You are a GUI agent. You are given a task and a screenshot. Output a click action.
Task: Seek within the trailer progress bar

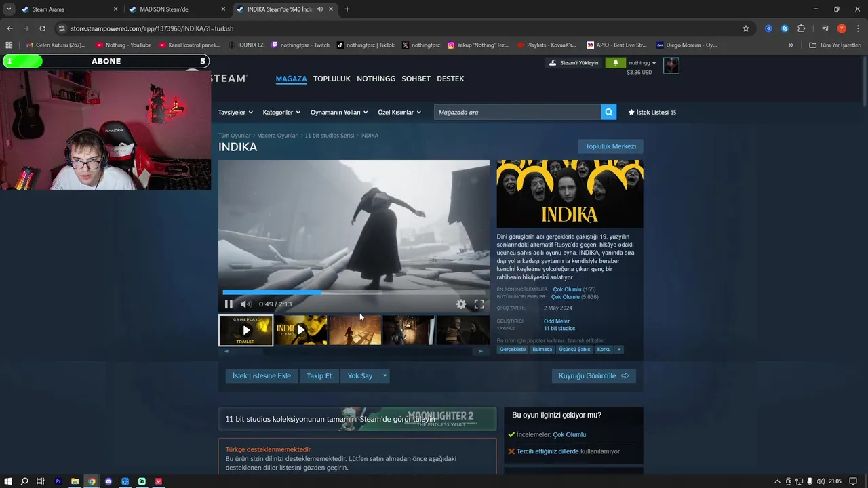pyautogui.click(x=353, y=293)
